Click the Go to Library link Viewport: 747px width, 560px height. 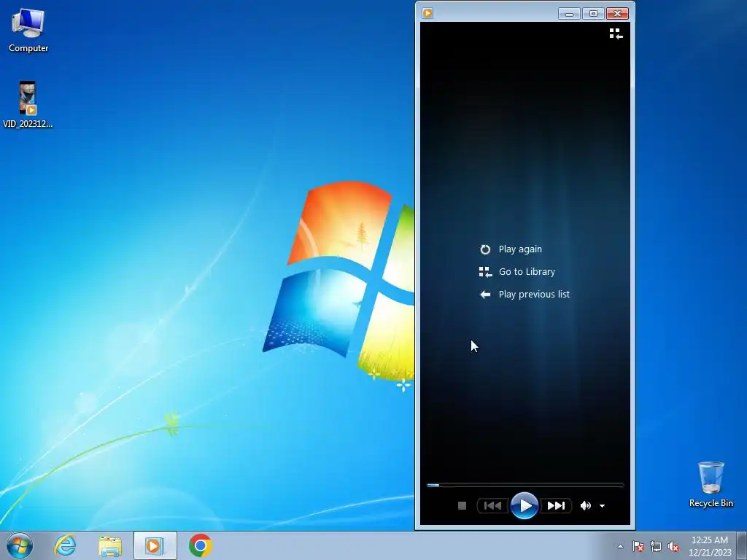coord(527,271)
